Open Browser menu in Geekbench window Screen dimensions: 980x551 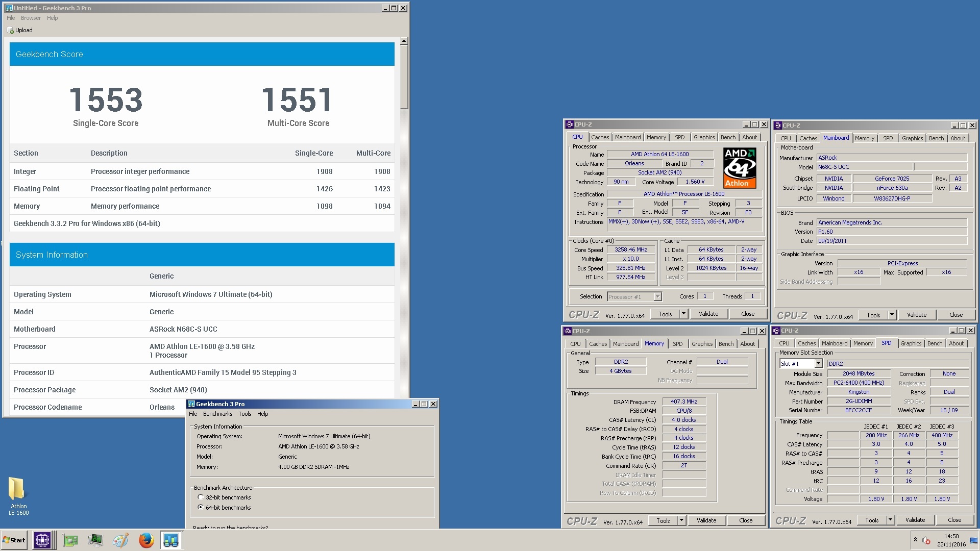tap(31, 18)
